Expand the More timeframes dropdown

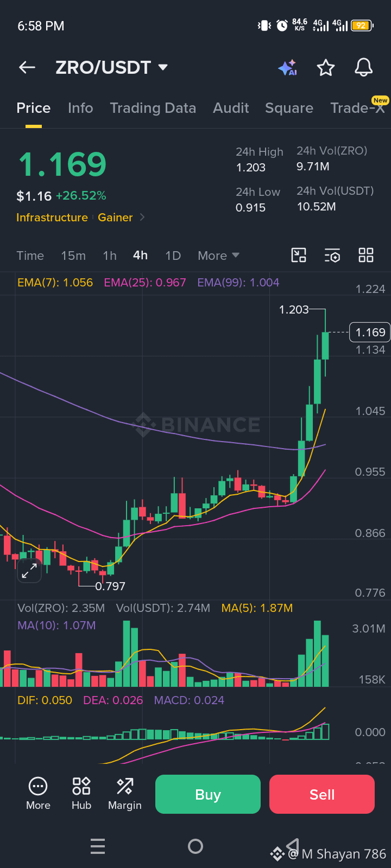[x=218, y=256]
